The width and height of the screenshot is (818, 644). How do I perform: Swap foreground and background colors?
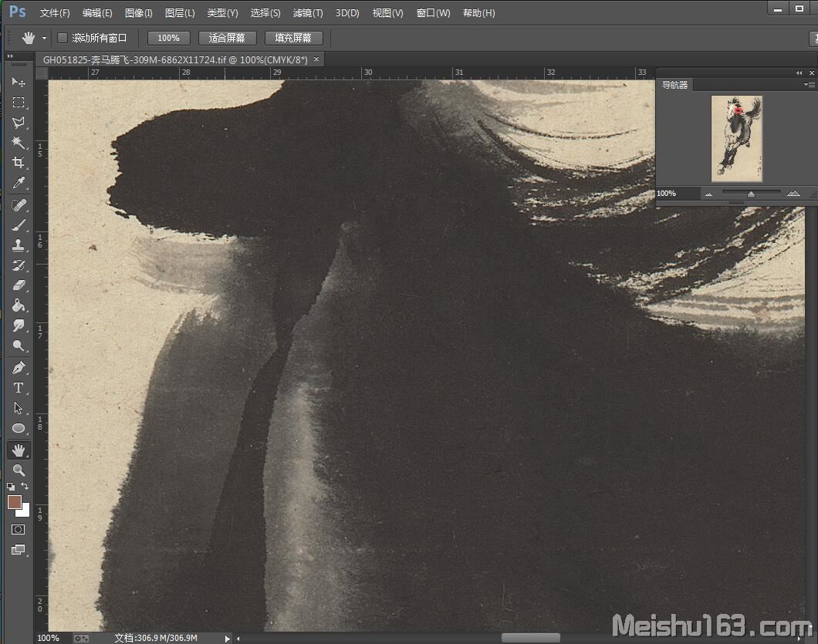25,486
